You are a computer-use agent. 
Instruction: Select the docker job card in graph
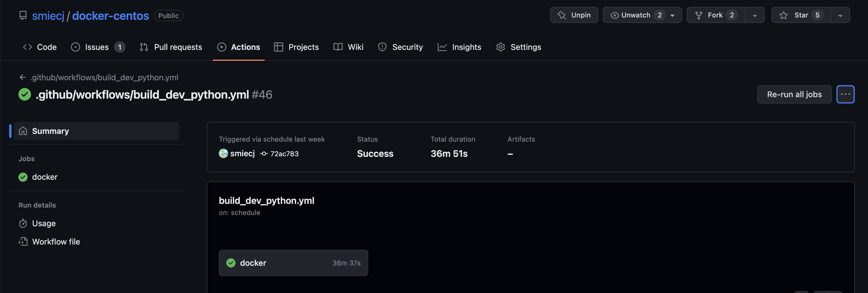[293, 263]
